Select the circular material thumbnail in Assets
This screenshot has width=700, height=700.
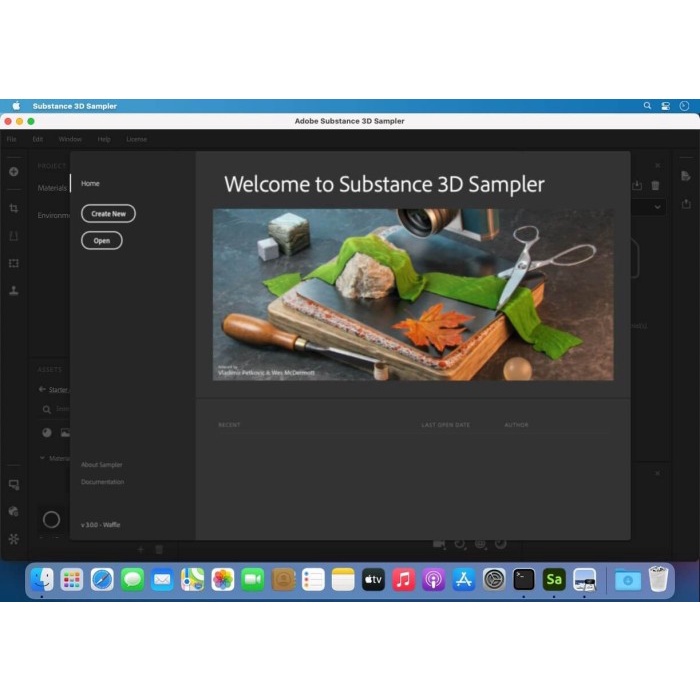pyautogui.click(x=51, y=519)
